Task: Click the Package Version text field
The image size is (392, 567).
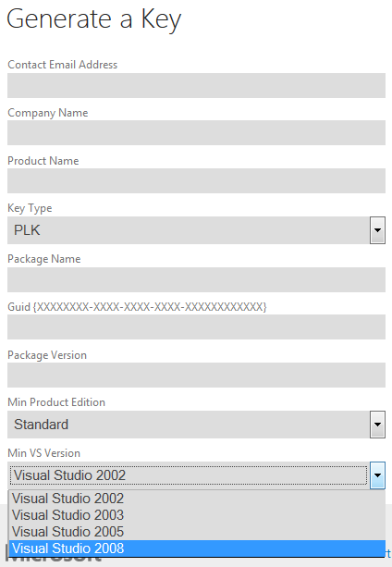Action: click(x=196, y=375)
